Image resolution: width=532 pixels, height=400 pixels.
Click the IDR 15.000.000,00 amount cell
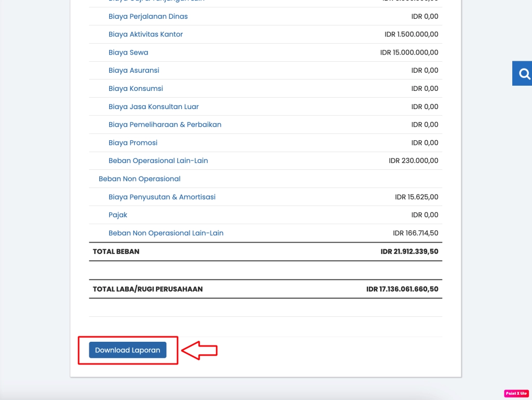[409, 52]
